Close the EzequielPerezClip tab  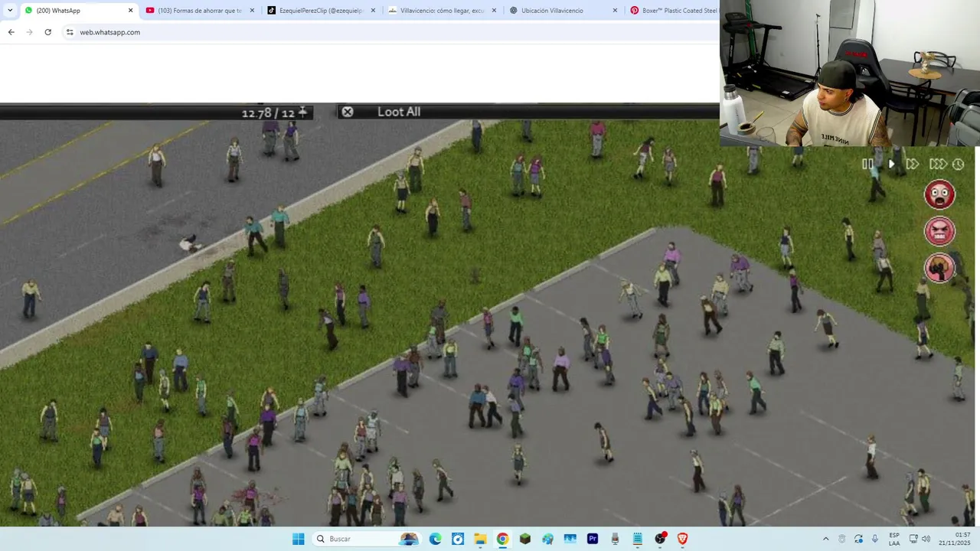(373, 11)
